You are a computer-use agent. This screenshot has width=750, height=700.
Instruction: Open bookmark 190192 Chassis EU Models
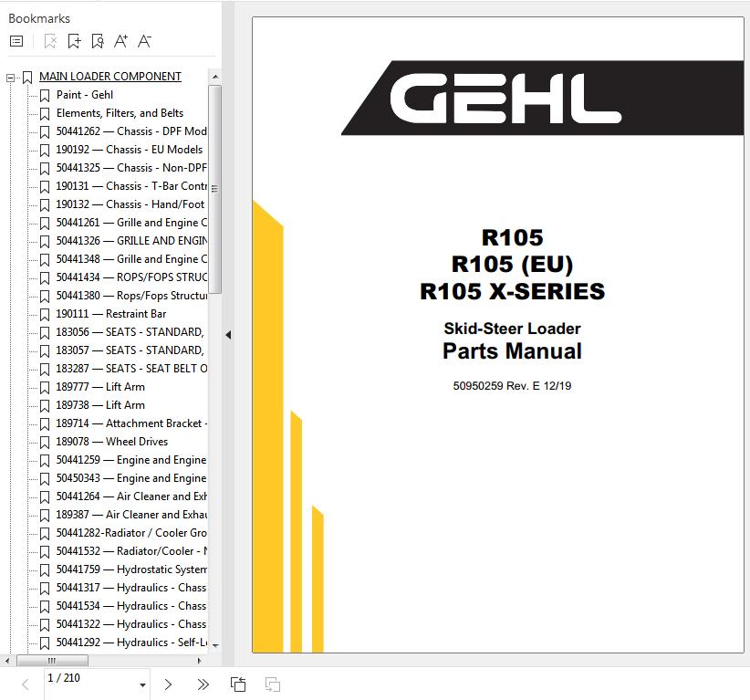pyautogui.click(x=130, y=150)
